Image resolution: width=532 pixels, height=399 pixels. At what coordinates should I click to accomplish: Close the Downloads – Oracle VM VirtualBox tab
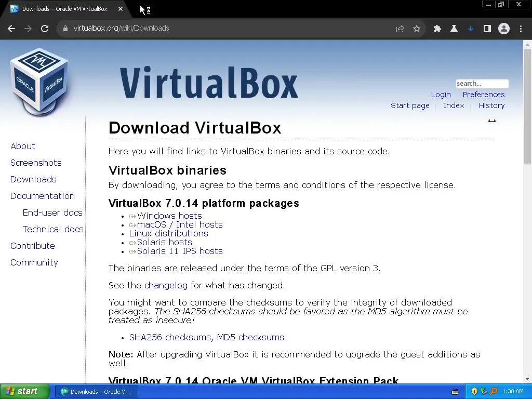tap(121, 9)
